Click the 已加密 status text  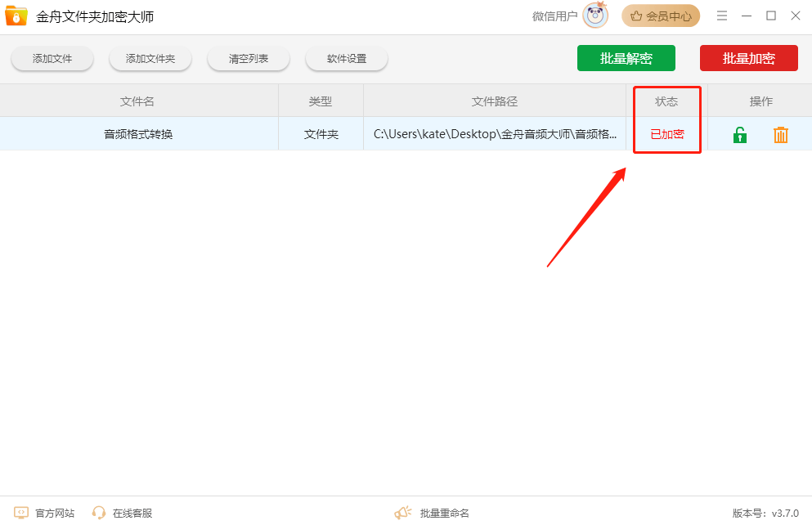tap(667, 134)
